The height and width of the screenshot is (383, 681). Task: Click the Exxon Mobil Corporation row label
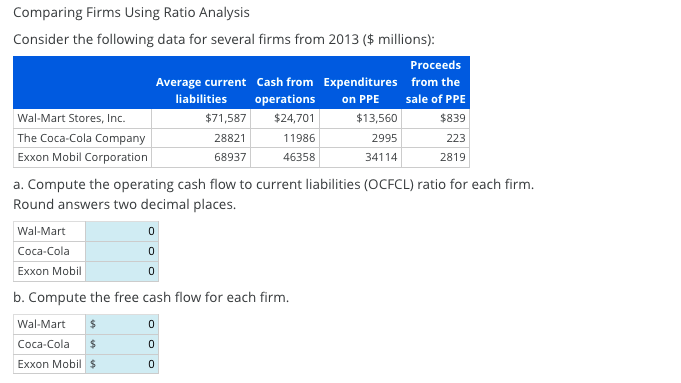click(x=83, y=157)
